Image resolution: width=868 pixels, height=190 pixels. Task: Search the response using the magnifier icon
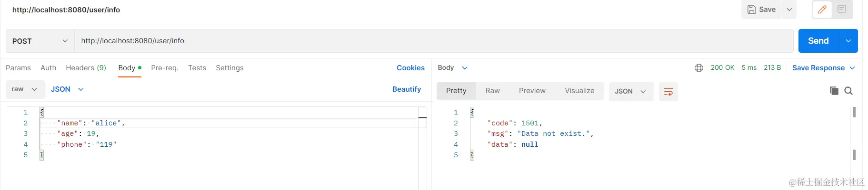click(x=848, y=91)
